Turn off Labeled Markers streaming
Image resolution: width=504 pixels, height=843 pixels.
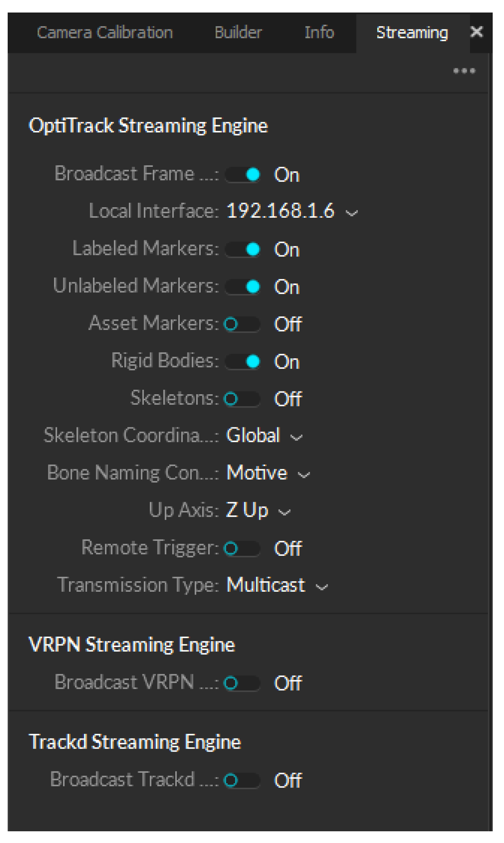[243, 250]
